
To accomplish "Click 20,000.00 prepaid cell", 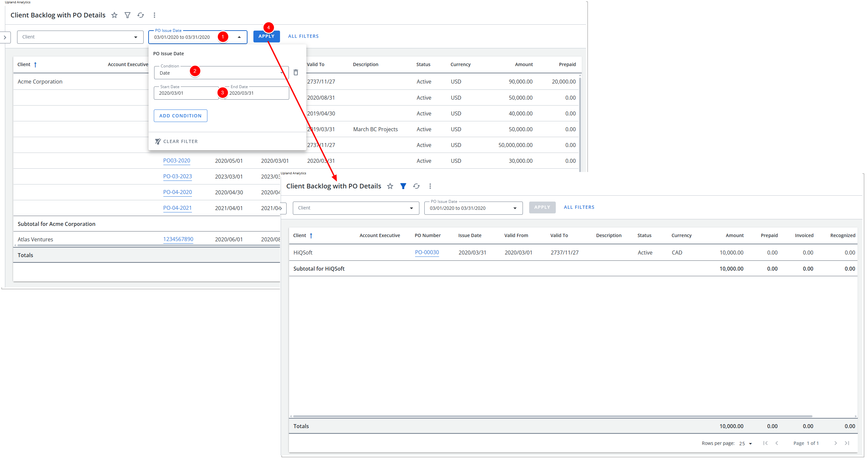I will tap(563, 82).
